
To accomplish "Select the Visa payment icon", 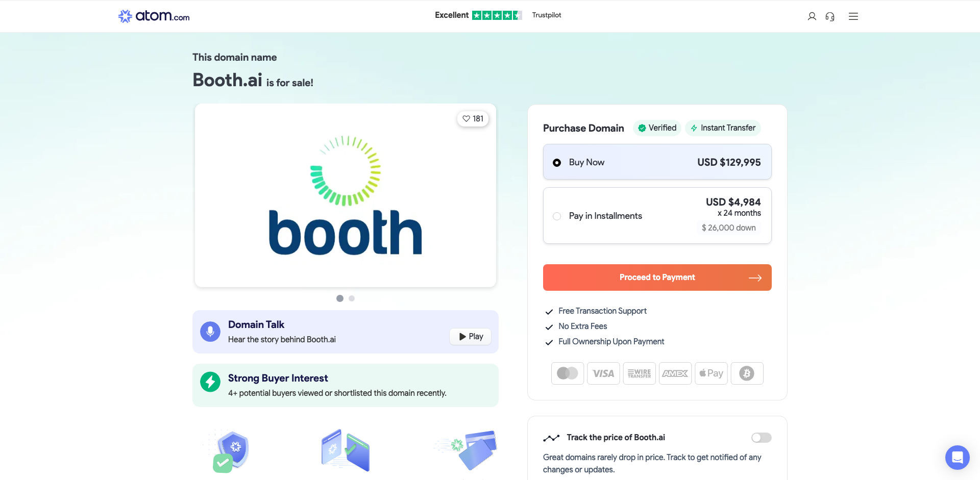I will 603,373.
